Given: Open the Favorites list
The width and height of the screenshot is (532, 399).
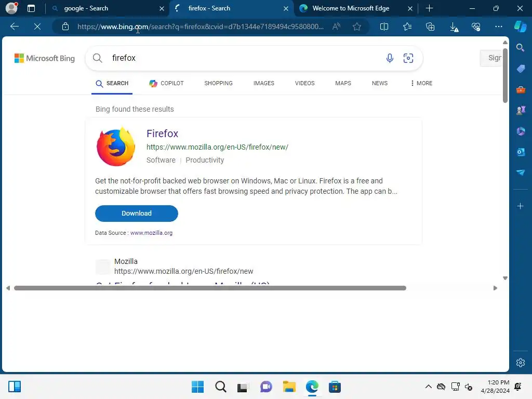Looking at the screenshot, I should (407, 26).
